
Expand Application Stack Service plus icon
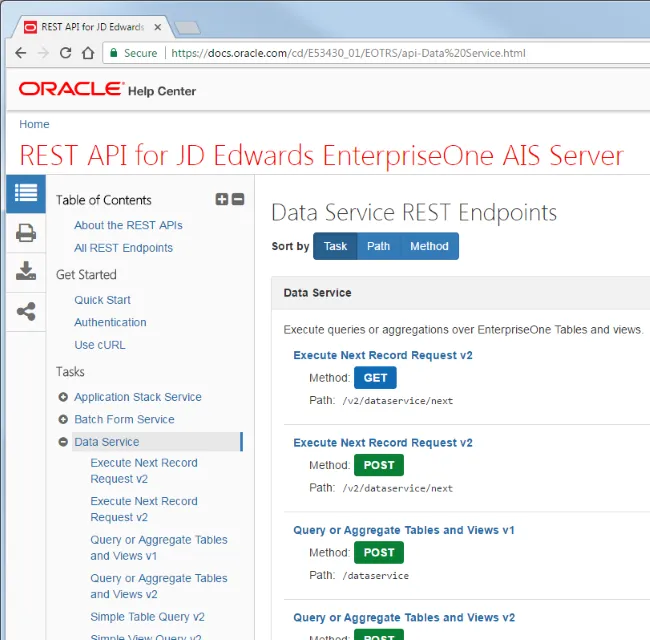(63, 397)
